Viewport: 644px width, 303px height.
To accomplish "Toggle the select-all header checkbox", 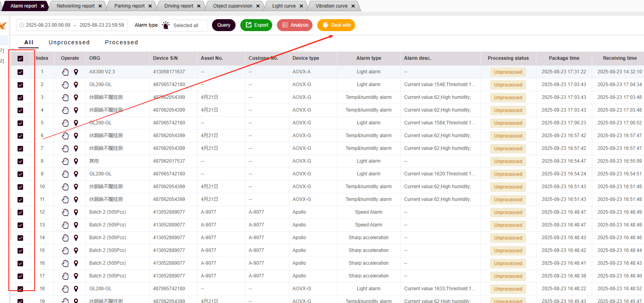I will (x=20, y=59).
